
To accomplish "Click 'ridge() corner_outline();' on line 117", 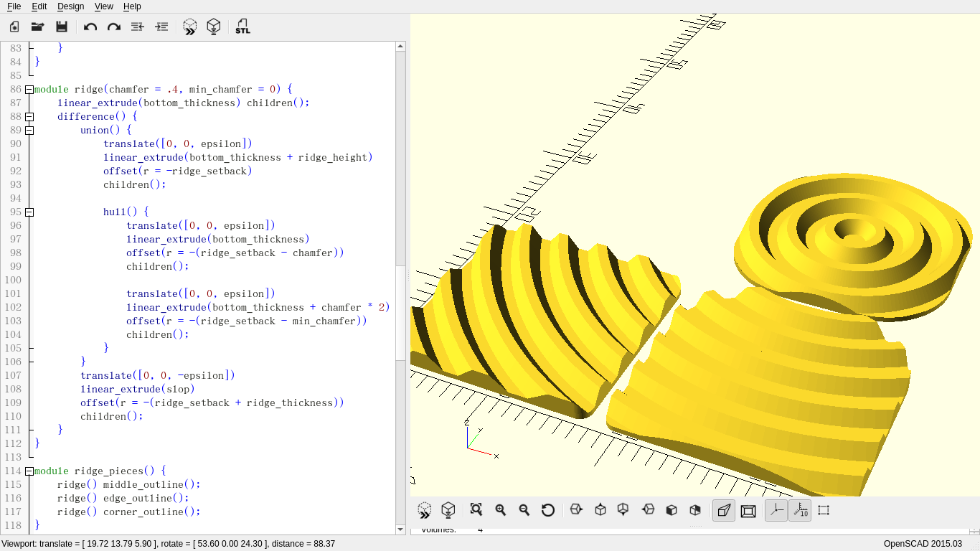I will 129,512.
